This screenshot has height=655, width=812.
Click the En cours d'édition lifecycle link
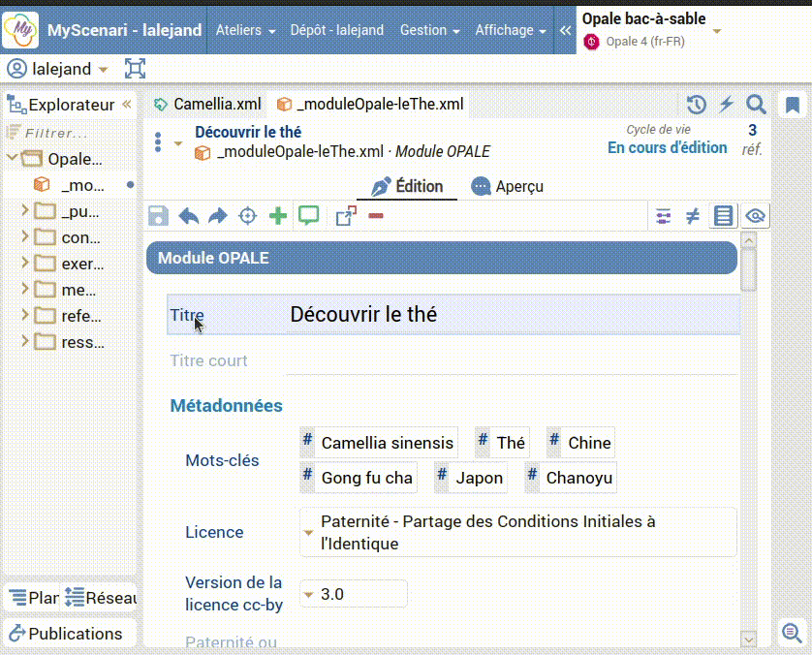[x=667, y=147]
